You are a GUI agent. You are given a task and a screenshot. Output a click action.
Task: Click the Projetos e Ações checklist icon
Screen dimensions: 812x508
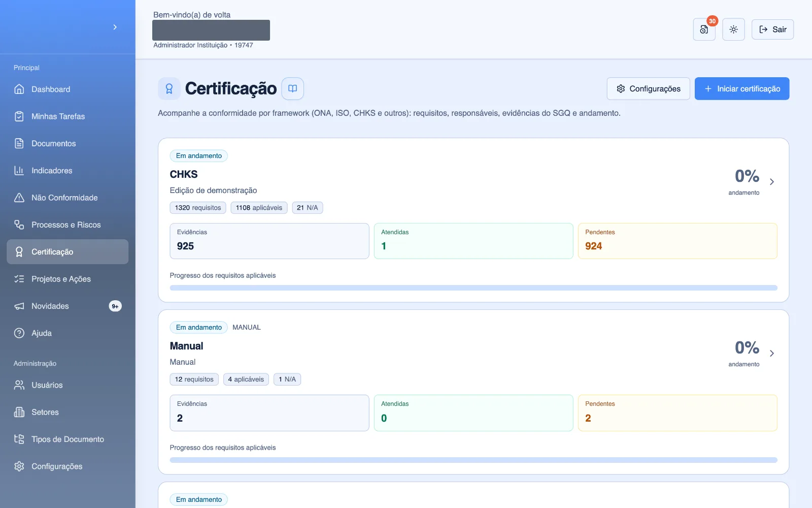19,279
